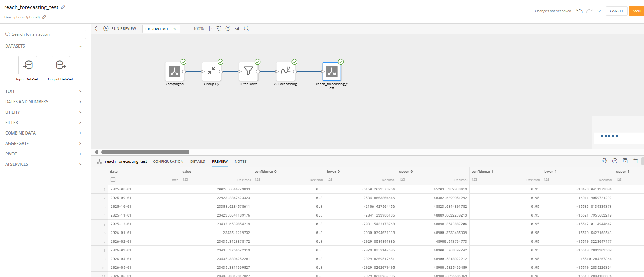Click the upper_0 column header
Image resolution: width=644 pixels, height=277 pixels.
[x=433, y=176]
